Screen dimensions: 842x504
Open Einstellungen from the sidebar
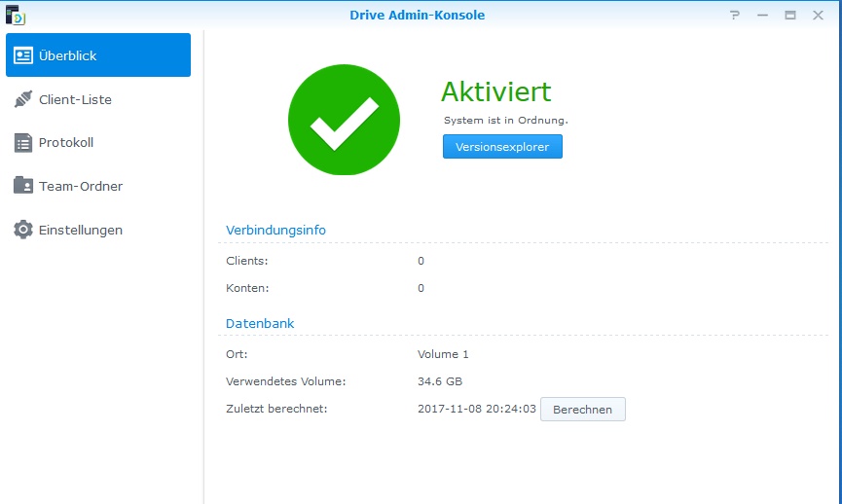(81, 230)
